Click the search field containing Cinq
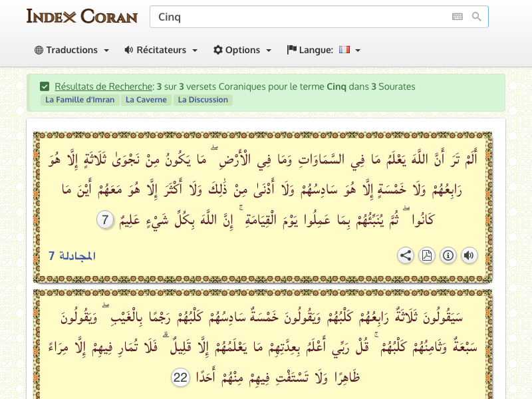532x399 pixels. coord(319,17)
